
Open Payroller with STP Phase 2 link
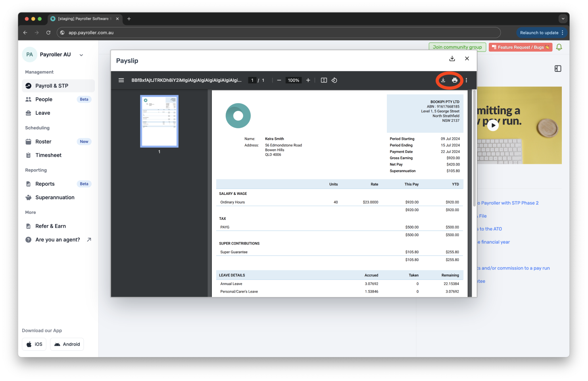(x=508, y=203)
